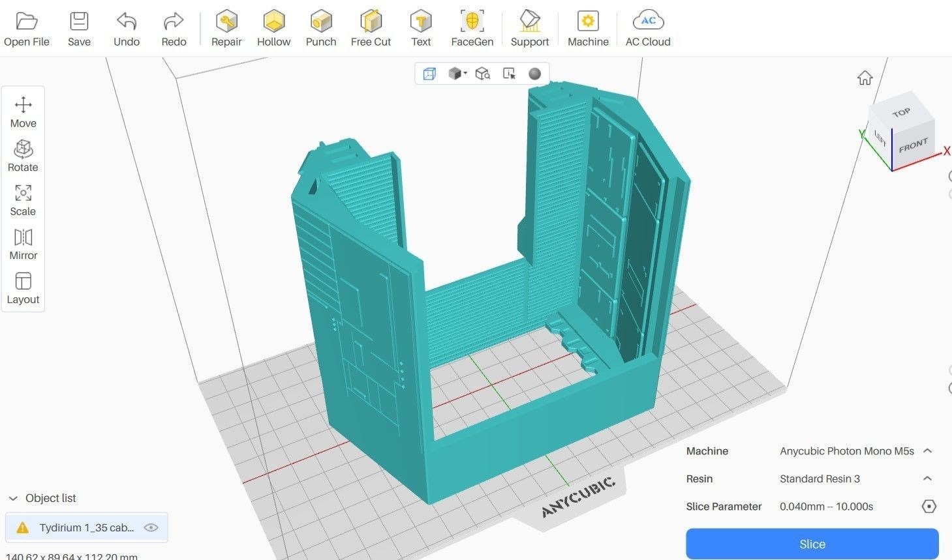Undo the last action
Viewport: 952px width, 560px height.
point(127,29)
